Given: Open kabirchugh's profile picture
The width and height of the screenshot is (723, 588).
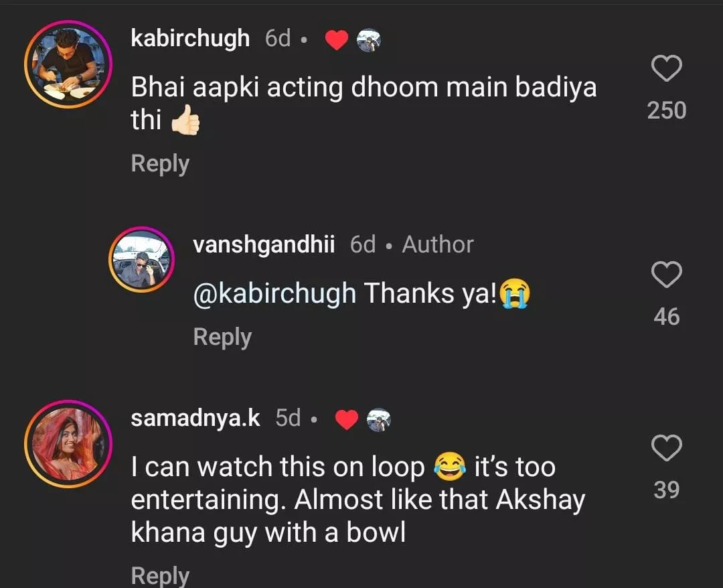Looking at the screenshot, I should [68, 64].
